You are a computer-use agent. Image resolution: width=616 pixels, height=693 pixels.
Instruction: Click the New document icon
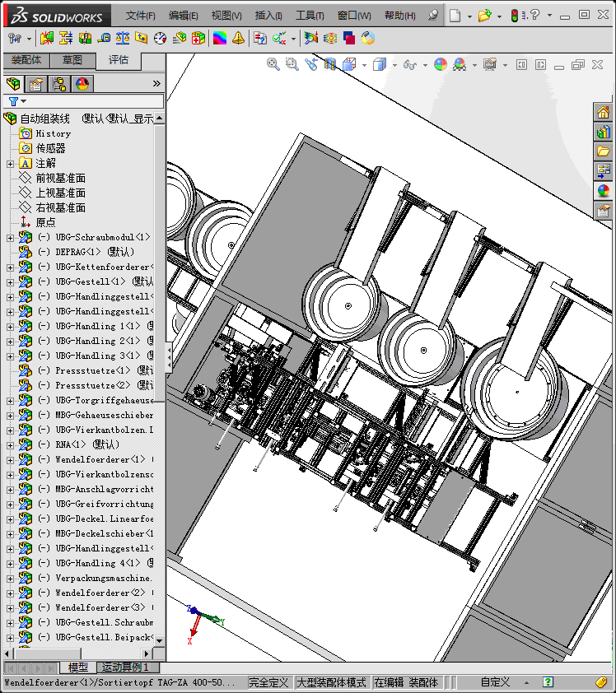point(455,16)
